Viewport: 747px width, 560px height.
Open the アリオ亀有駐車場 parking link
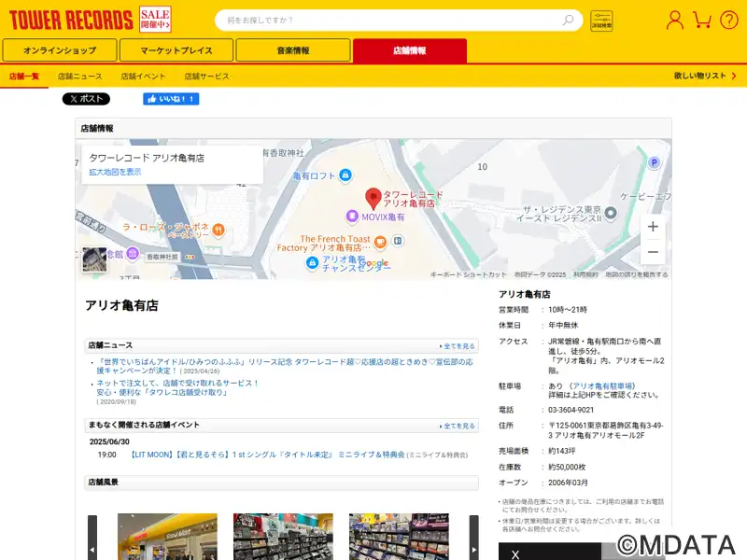click(602, 386)
